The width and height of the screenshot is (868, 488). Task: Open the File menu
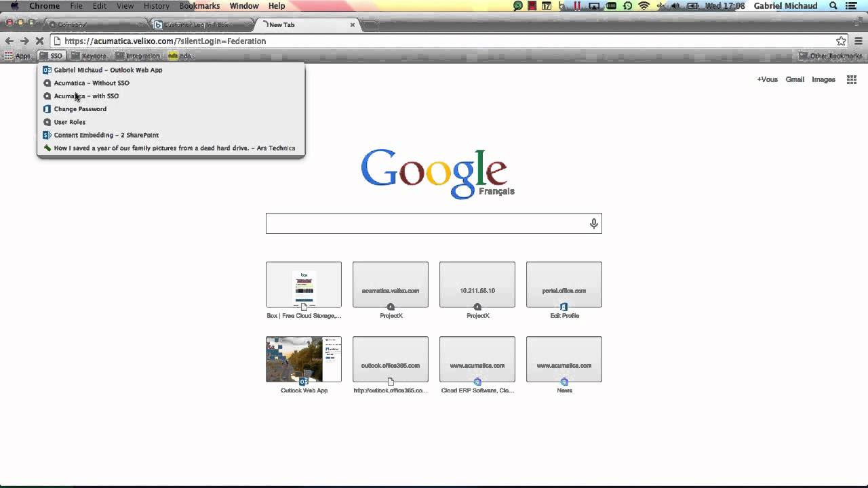(x=77, y=6)
